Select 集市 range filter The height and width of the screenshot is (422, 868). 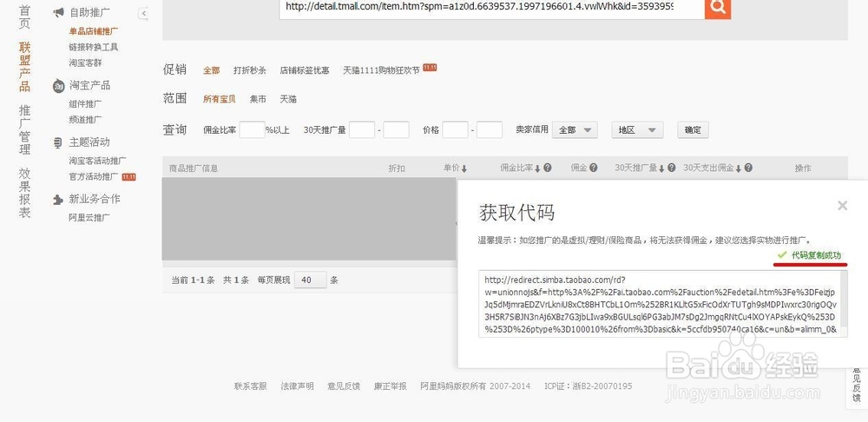[258, 99]
